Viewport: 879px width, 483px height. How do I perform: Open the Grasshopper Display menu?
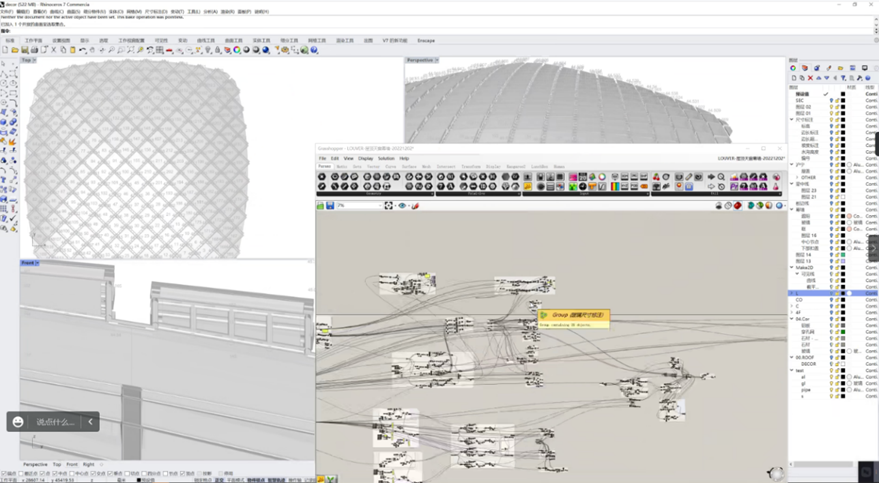(366, 158)
